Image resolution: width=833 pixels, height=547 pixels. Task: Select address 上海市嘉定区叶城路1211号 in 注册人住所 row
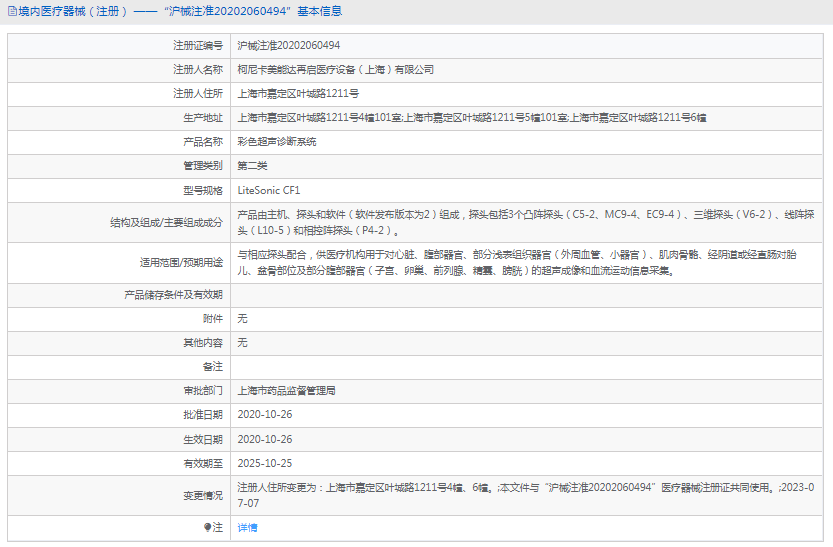click(298, 93)
